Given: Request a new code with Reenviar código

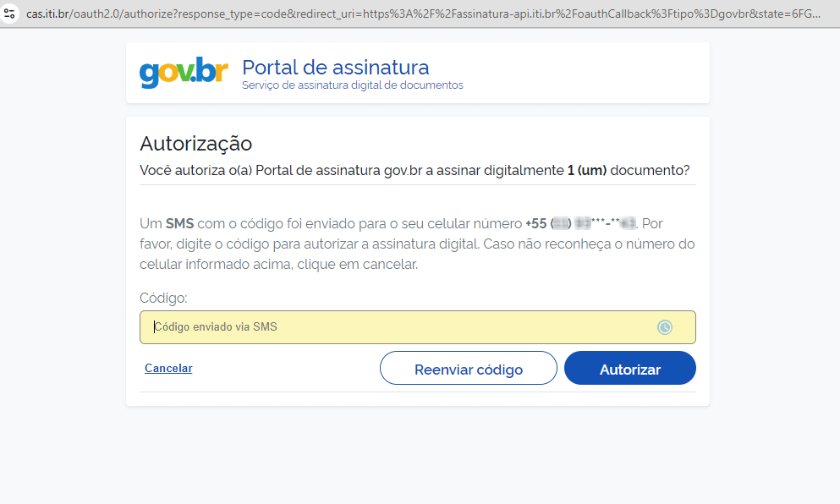Looking at the screenshot, I should point(468,368).
